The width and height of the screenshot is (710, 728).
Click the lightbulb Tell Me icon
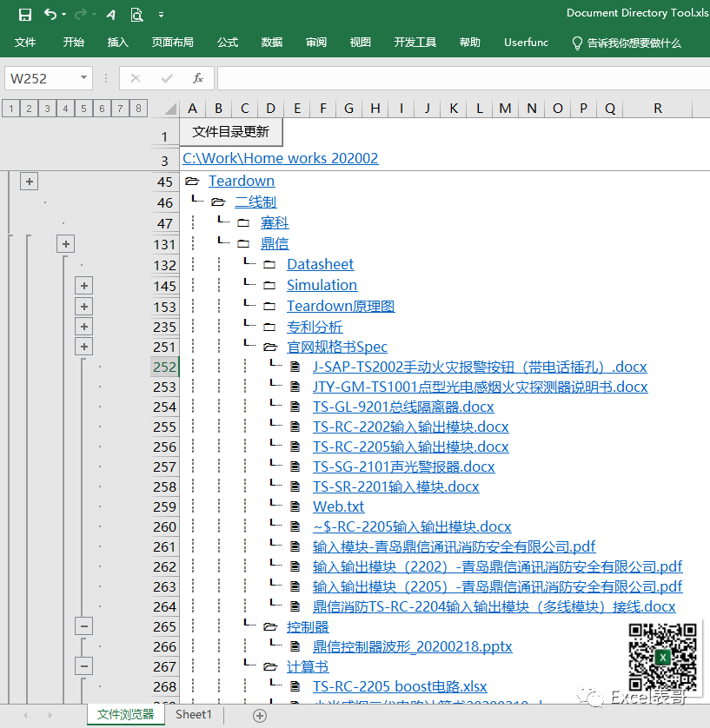[577, 43]
